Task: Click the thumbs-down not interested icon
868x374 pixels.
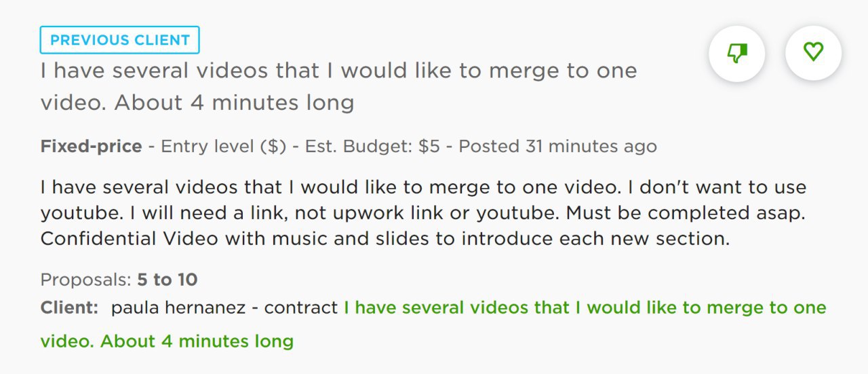Action: 737,52
